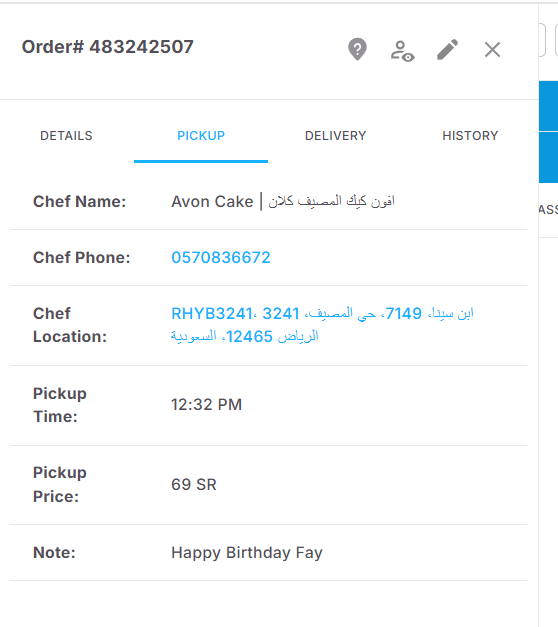The height and width of the screenshot is (627, 558).
Task: Click the location help pin icon
Action: [x=357, y=49]
